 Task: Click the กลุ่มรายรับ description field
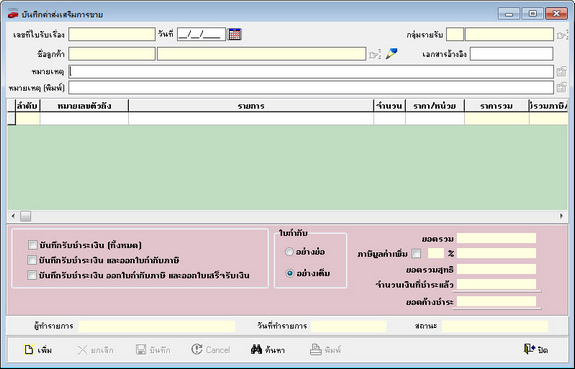(x=509, y=34)
